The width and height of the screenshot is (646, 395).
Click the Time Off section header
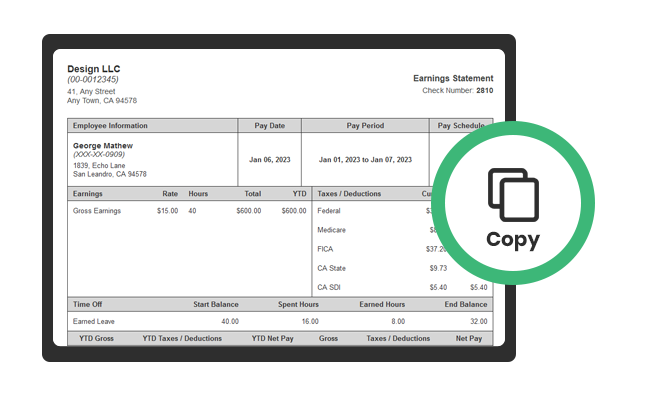[x=87, y=304]
